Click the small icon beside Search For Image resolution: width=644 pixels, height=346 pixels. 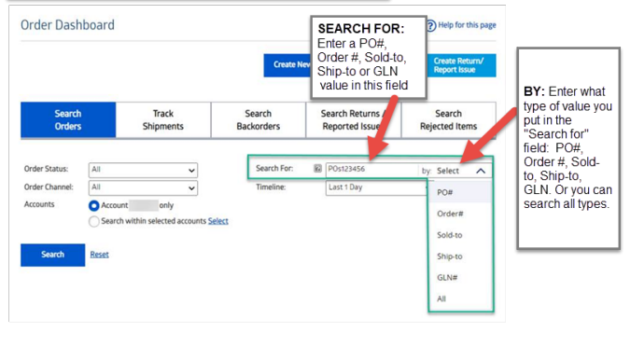point(317,169)
